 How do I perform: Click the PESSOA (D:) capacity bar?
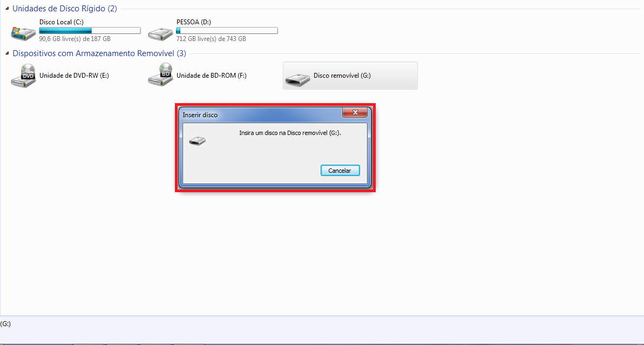[x=227, y=30]
